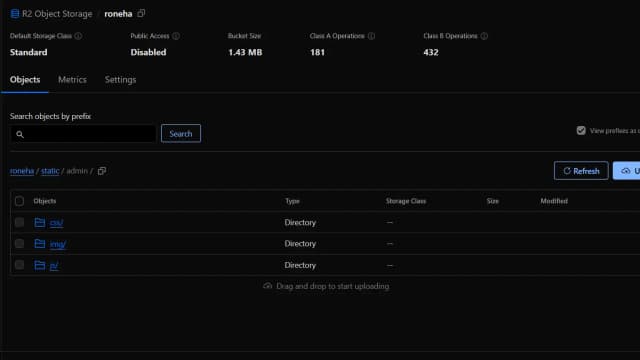Click the upload cloud icon by drag text
The height and width of the screenshot is (360, 640).
click(267, 286)
